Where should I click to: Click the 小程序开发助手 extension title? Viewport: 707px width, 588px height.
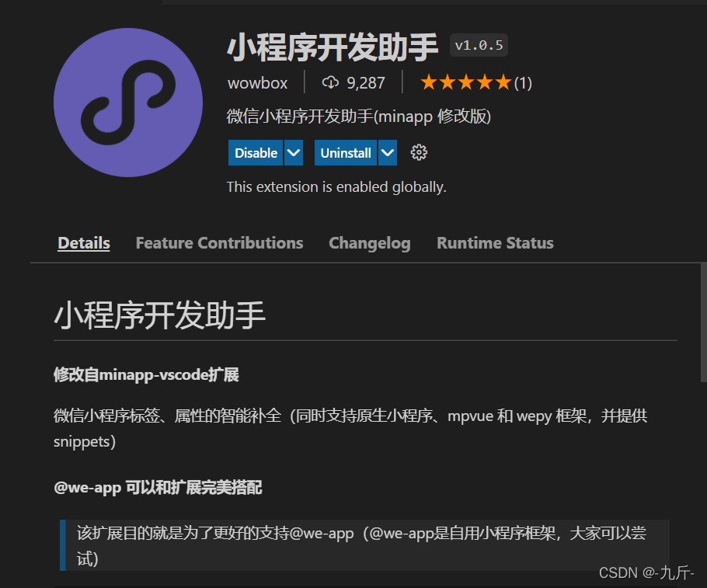333,47
